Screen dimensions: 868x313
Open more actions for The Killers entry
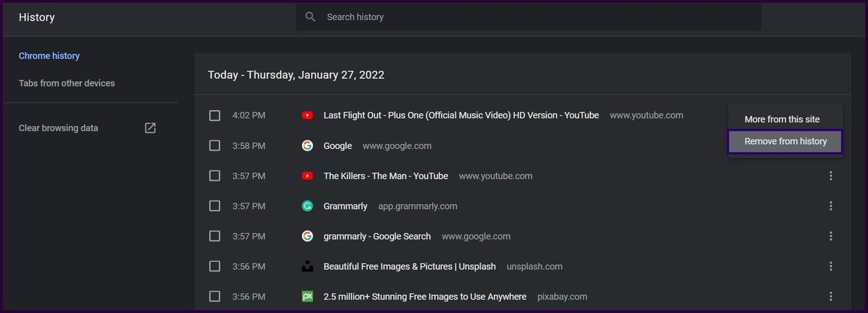831,176
